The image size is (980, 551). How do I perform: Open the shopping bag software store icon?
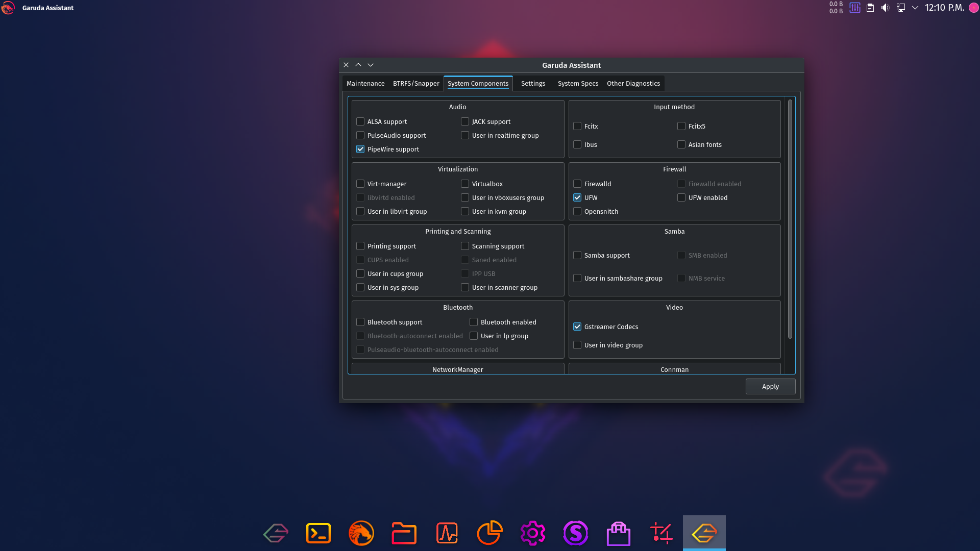(619, 534)
